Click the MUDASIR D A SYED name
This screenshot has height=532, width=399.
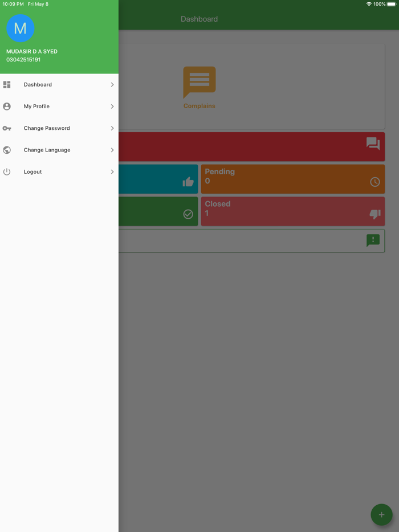[32, 52]
